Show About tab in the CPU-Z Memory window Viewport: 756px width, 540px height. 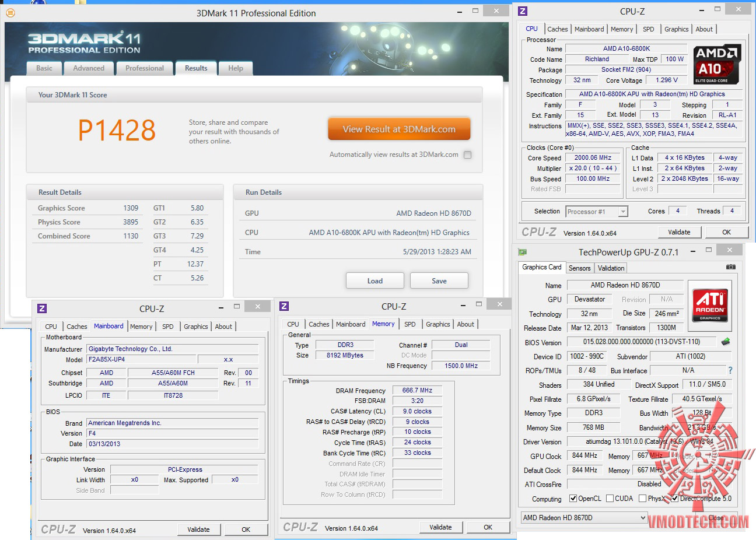coord(466,324)
